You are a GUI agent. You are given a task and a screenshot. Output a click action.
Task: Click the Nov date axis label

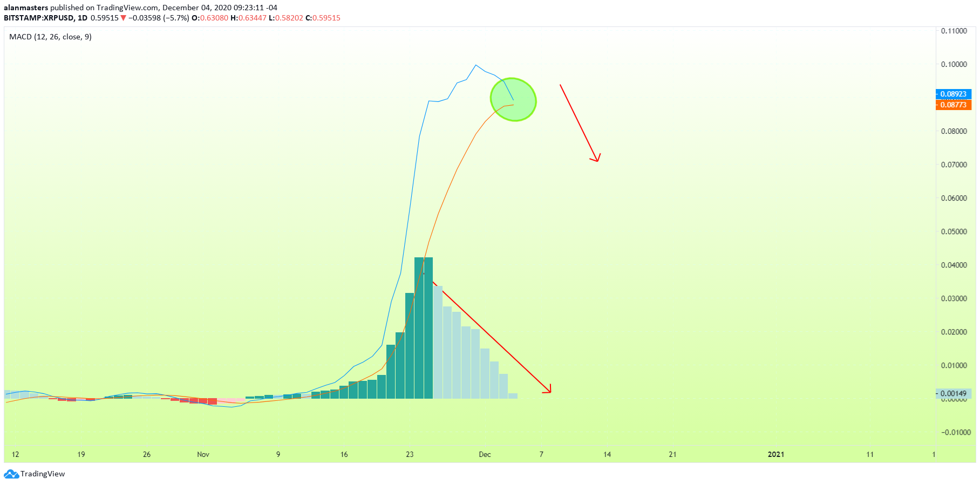pos(203,454)
